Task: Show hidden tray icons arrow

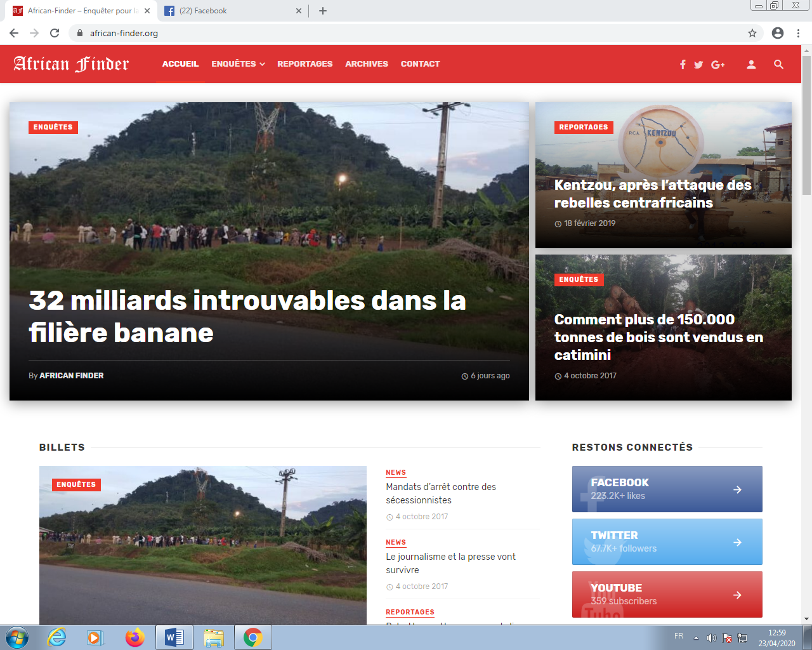Action: [696, 638]
